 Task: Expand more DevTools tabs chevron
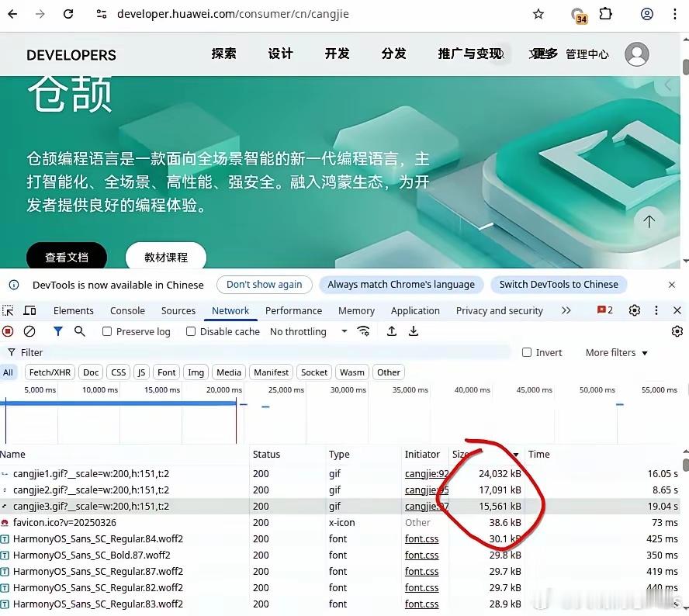(566, 310)
